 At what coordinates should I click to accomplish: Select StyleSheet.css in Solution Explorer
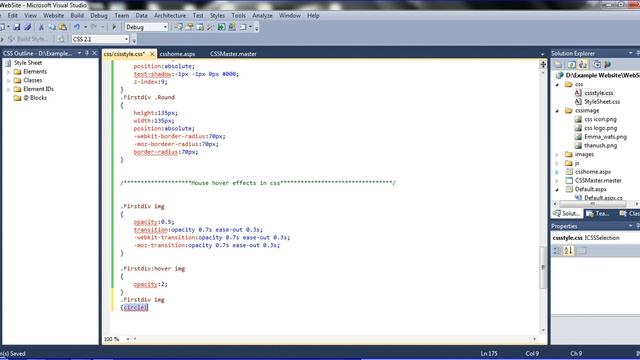coord(602,102)
